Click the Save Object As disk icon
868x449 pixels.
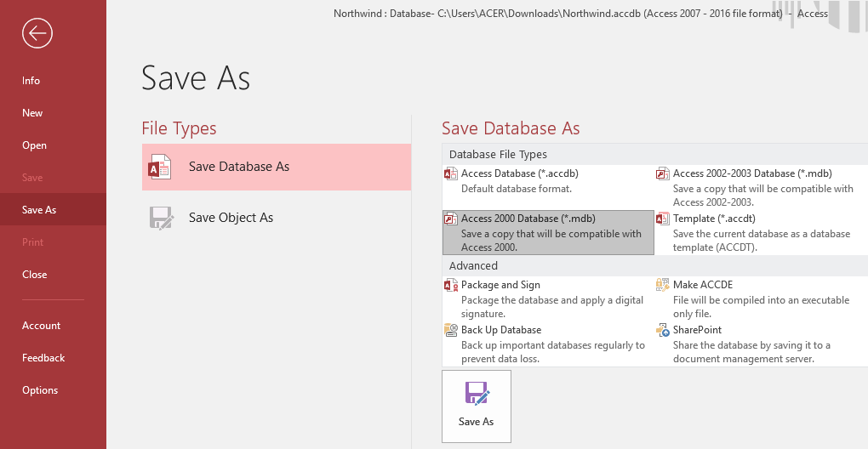tap(161, 219)
